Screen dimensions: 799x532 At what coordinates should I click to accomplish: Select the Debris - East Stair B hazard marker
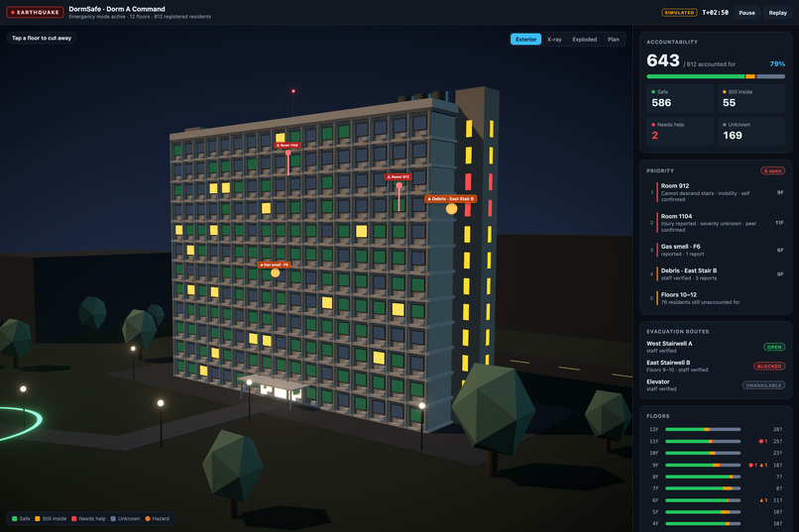point(450,198)
